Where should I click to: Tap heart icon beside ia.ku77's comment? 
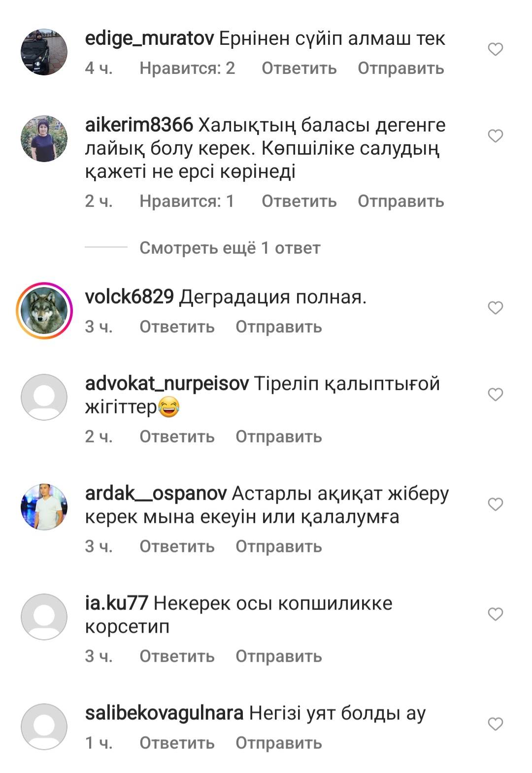[x=495, y=614]
